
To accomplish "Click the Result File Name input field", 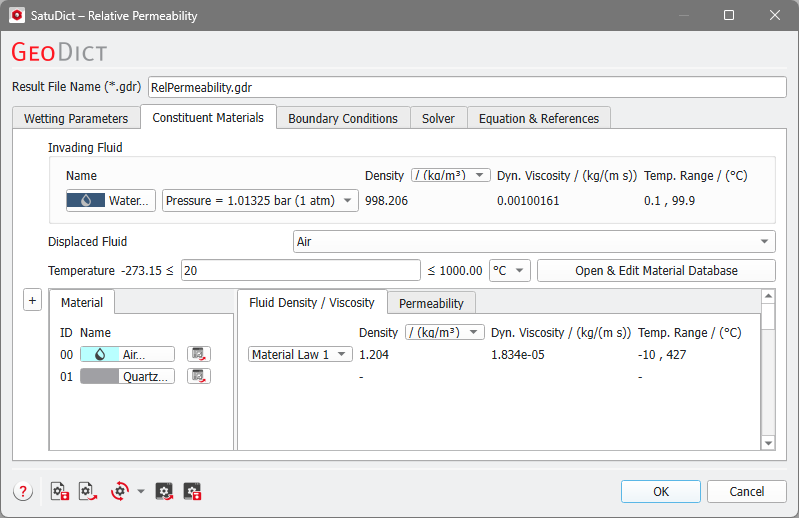I will (467, 87).
